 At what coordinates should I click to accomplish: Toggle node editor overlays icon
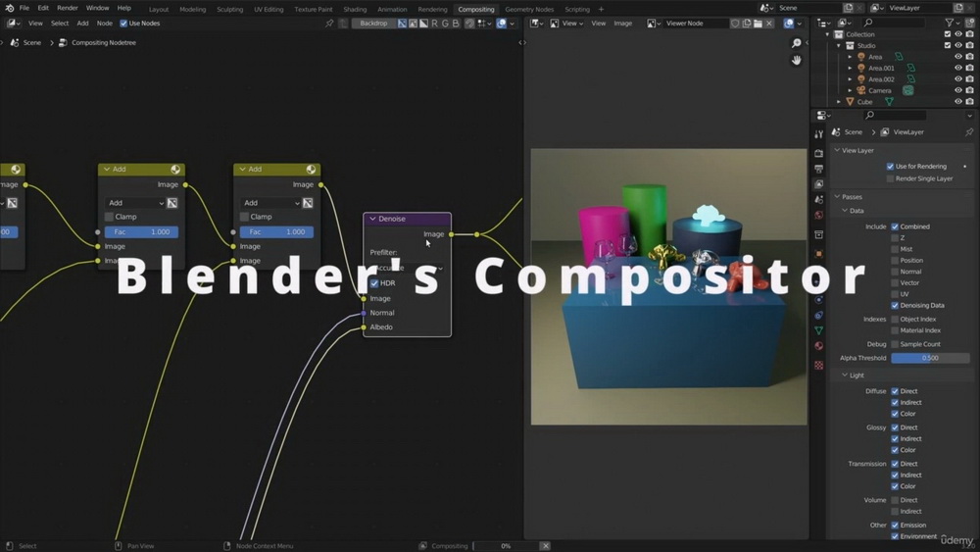coord(501,24)
